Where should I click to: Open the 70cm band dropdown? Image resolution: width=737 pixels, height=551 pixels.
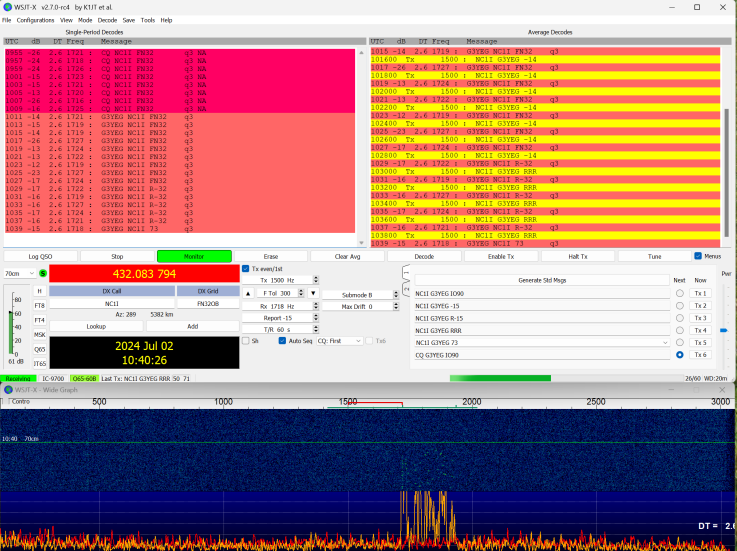click(19, 273)
